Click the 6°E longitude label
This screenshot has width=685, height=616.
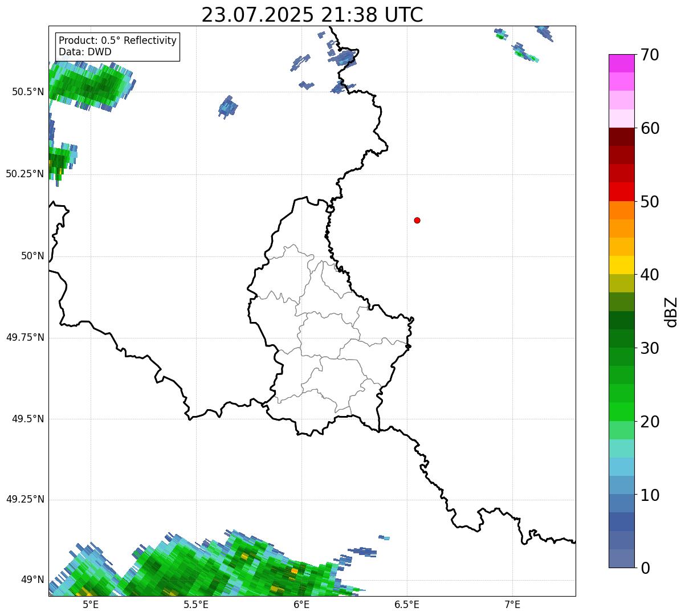[301, 604]
